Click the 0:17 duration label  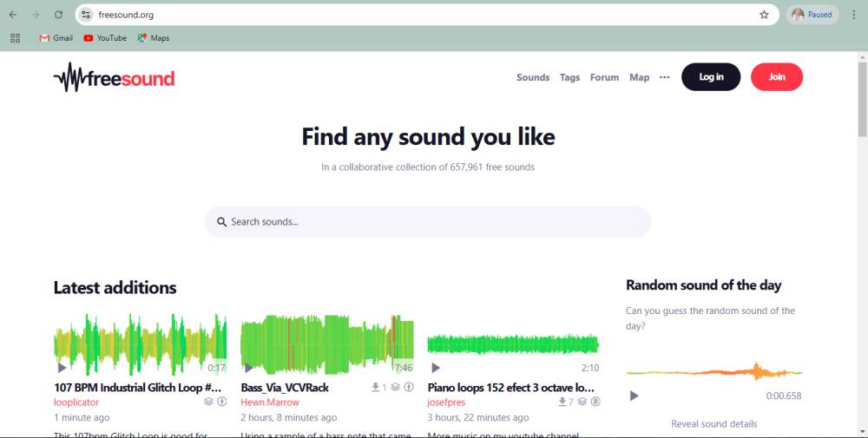point(216,368)
